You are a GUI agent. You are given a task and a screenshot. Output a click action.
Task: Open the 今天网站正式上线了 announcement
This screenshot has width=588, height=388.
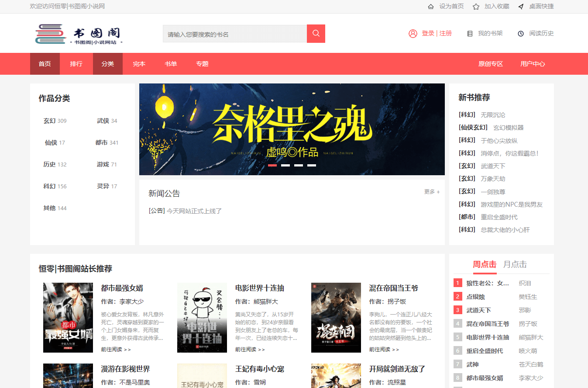click(x=194, y=211)
